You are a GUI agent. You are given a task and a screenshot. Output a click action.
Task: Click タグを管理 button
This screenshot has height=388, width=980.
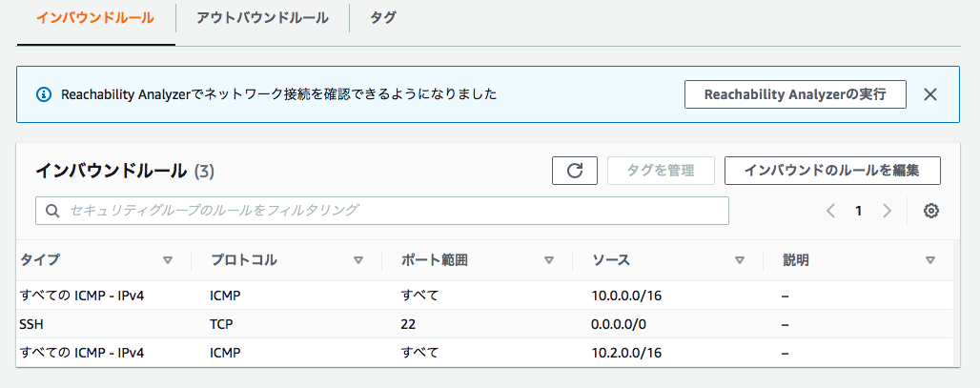661,171
